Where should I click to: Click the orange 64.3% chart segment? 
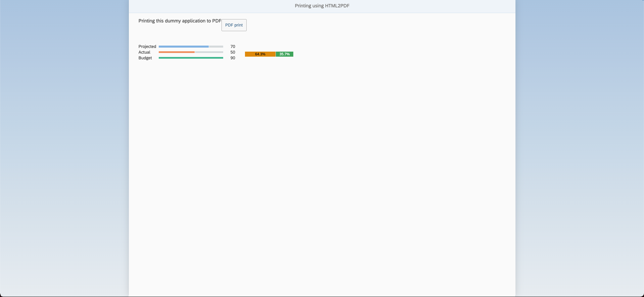coord(260,54)
